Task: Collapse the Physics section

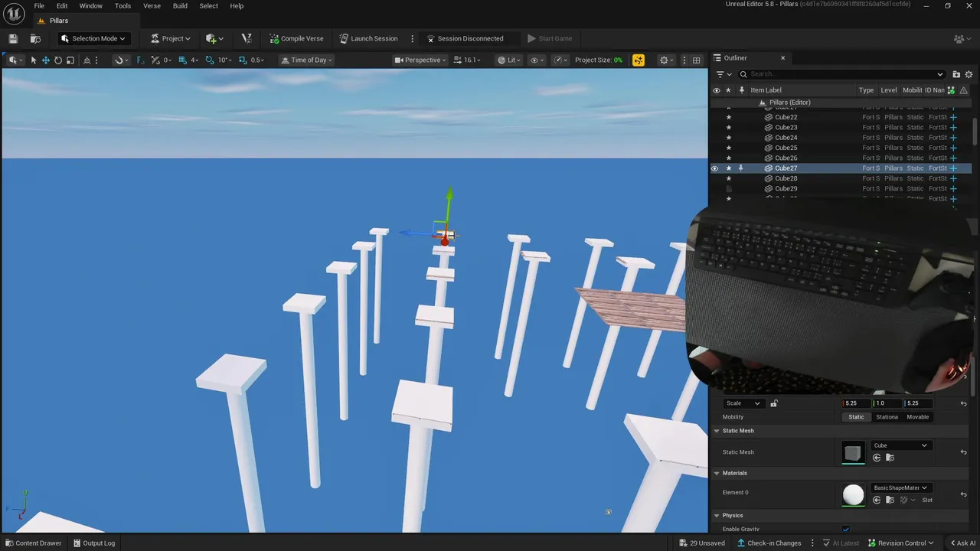Action: [717, 515]
